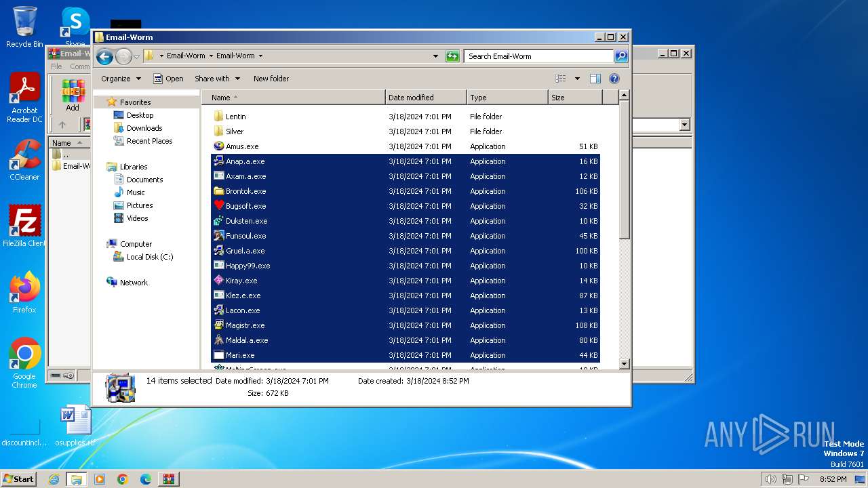Open Videos library
The width and height of the screenshot is (868, 488).
(x=137, y=218)
